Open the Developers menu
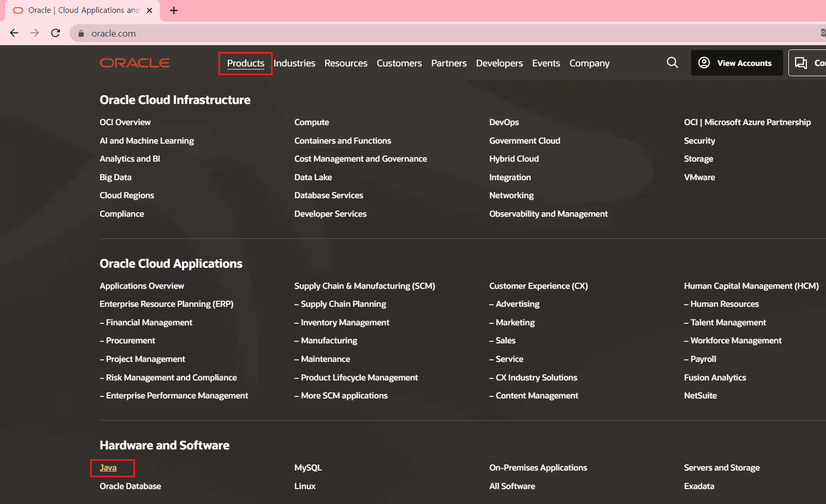This screenshot has width=826, height=504. tap(499, 63)
